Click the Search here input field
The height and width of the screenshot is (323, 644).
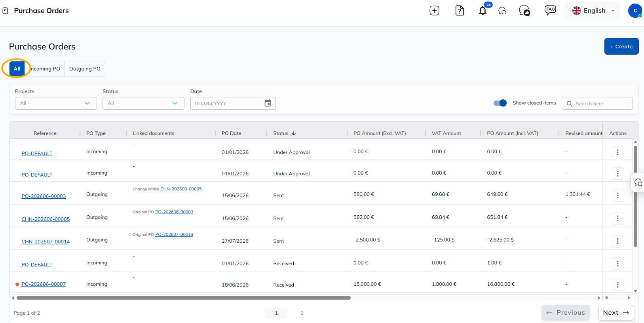click(x=597, y=103)
